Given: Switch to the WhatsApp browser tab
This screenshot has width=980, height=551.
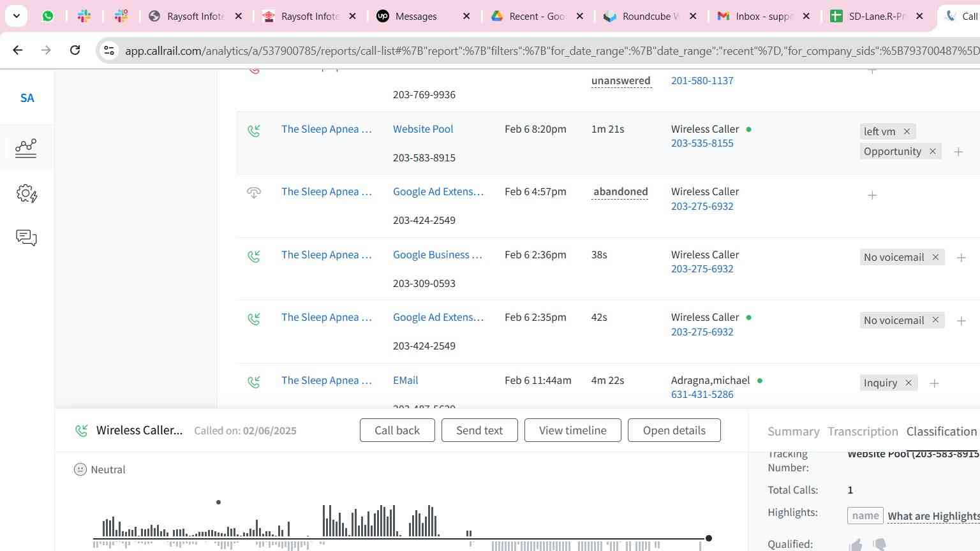Looking at the screenshot, I should click(48, 16).
